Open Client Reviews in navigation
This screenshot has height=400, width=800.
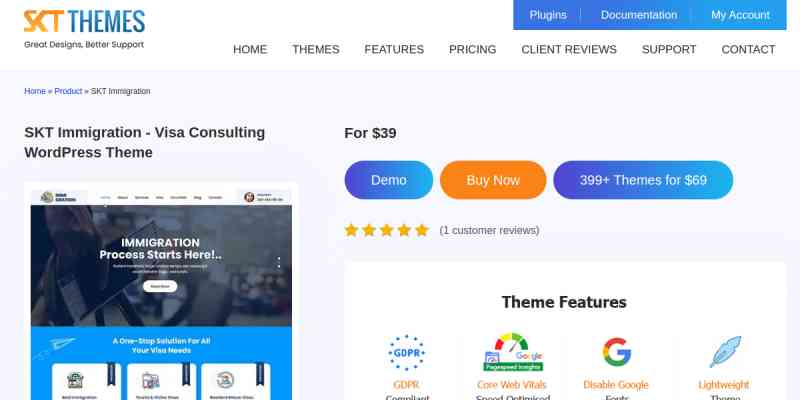click(x=569, y=49)
